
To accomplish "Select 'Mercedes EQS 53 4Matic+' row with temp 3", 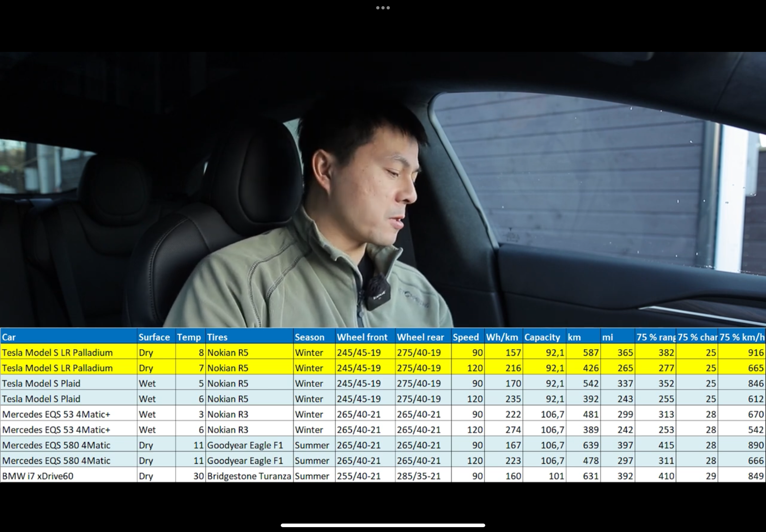I will coord(383,414).
